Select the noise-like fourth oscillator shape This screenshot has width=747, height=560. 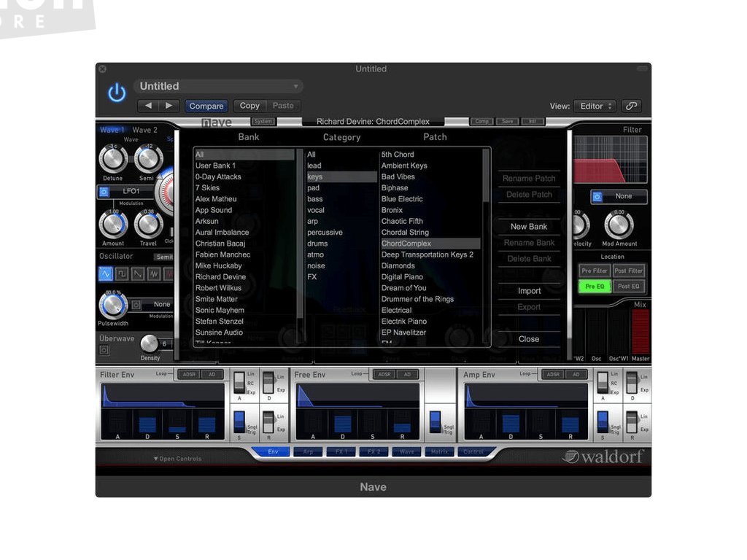click(x=154, y=274)
